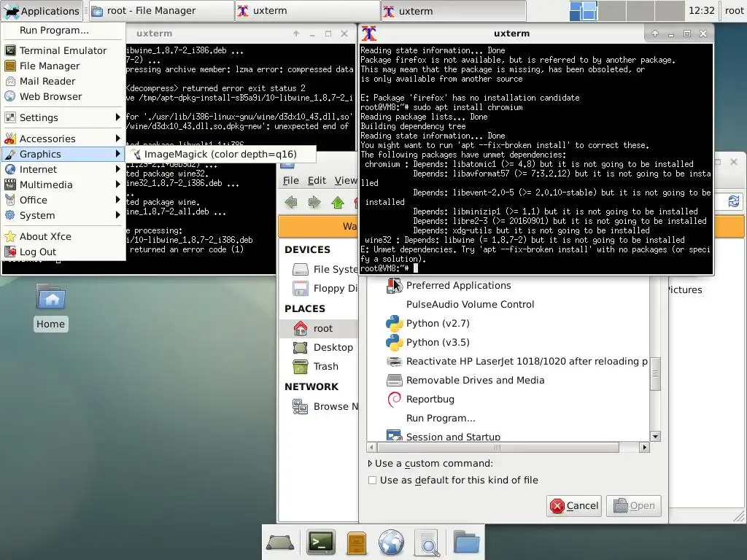This screenshot has width=747, height=560.
Task: Open file cabinet icon in dock
Action: pyautogui.click(x=356, y=542)
